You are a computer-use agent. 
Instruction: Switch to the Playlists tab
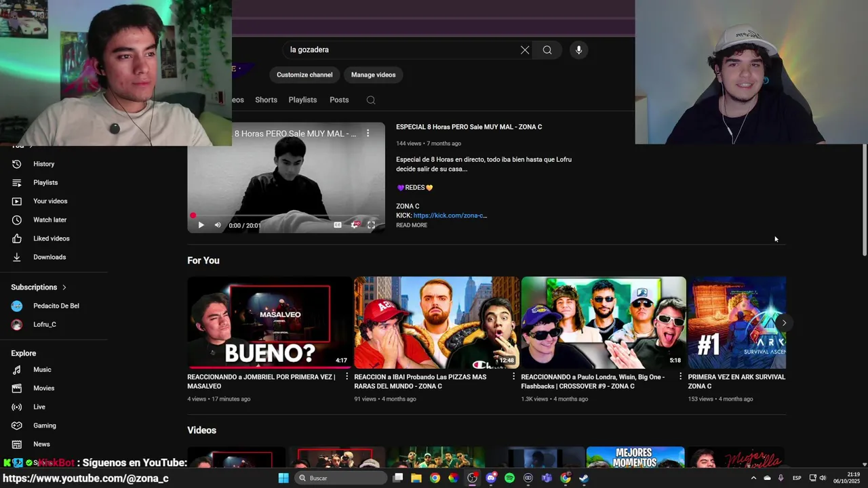coord(302,100)
